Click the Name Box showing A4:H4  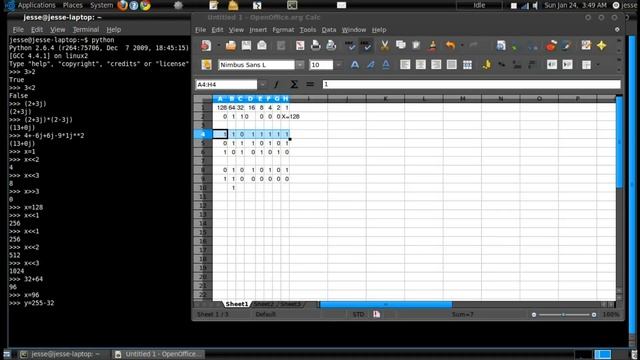(227, 84)
